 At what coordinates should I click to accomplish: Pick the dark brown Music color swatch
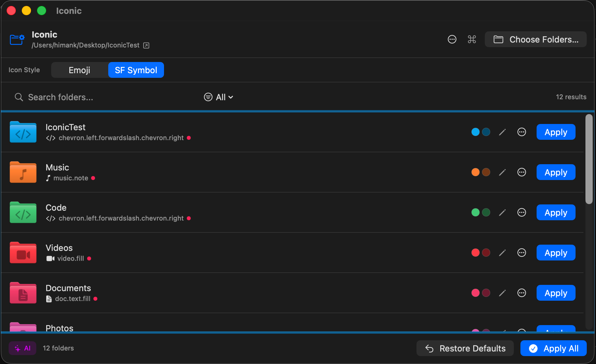(x=486, y=172)
